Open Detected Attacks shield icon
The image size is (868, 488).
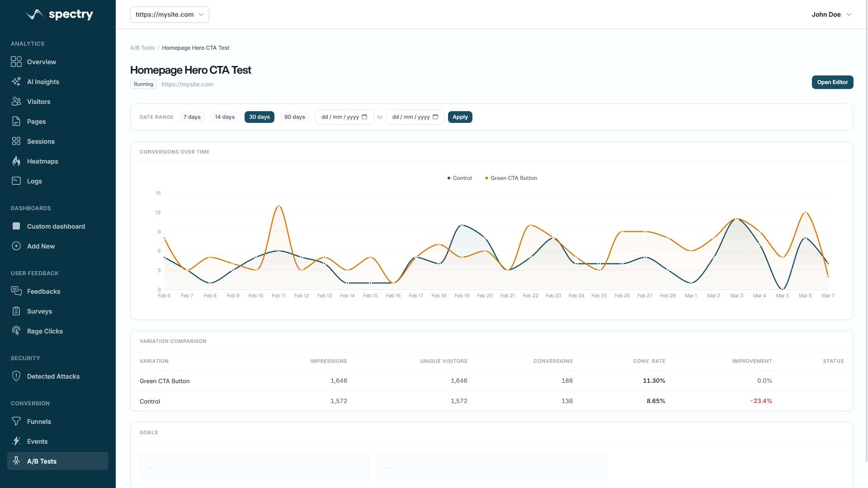coord(16,376)
